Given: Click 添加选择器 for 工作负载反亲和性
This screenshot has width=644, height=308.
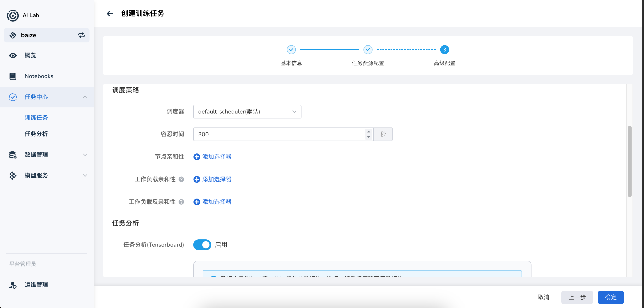Looking at the screenshot, I should (217, 202).
